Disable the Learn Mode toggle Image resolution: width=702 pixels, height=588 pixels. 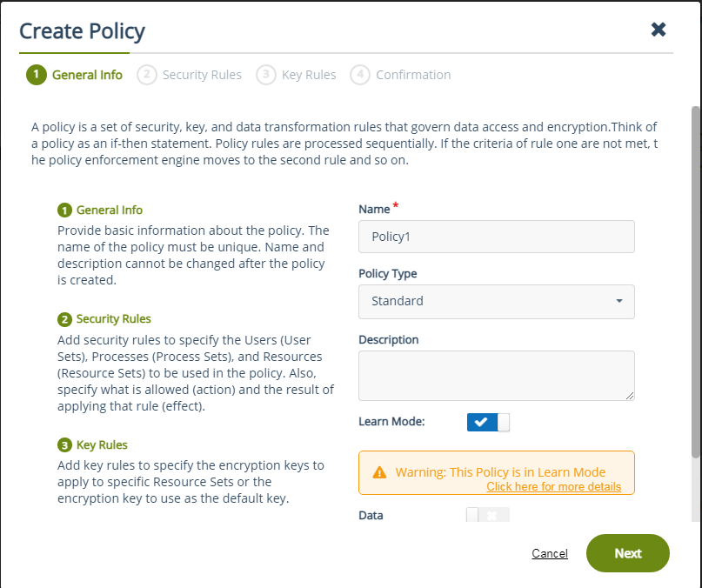(488, 423)
